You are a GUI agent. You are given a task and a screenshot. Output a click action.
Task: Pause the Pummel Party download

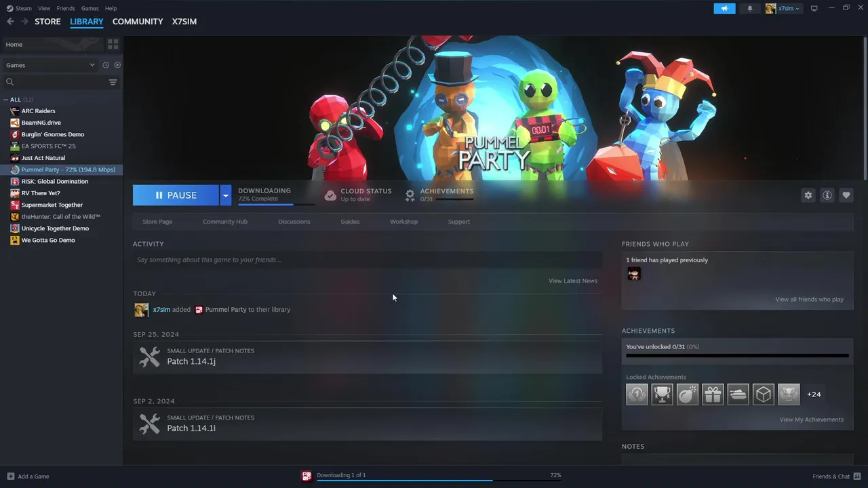tap(176, 195)
